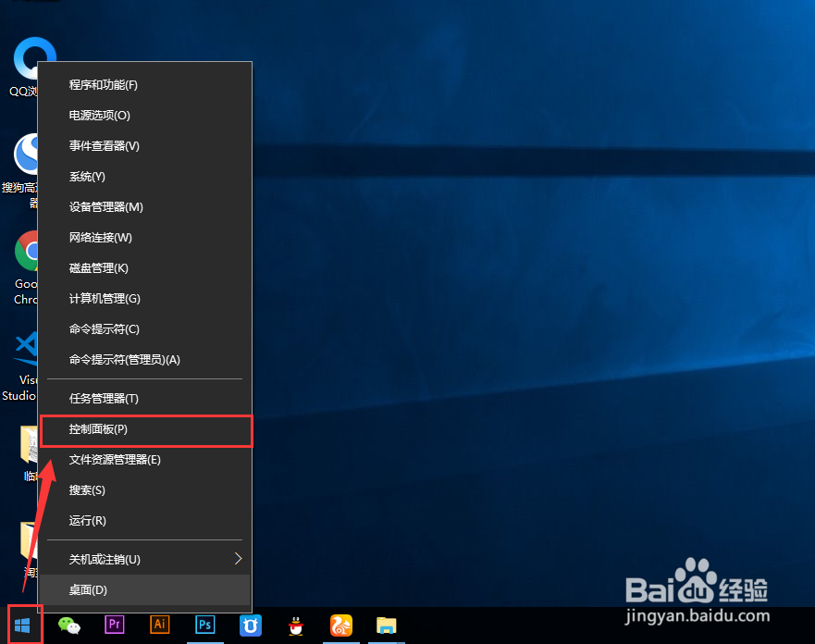Open Adobe Illustrator on the taskbar
Image resolution: width=815 pixels, height=644 pixels.
159,625
